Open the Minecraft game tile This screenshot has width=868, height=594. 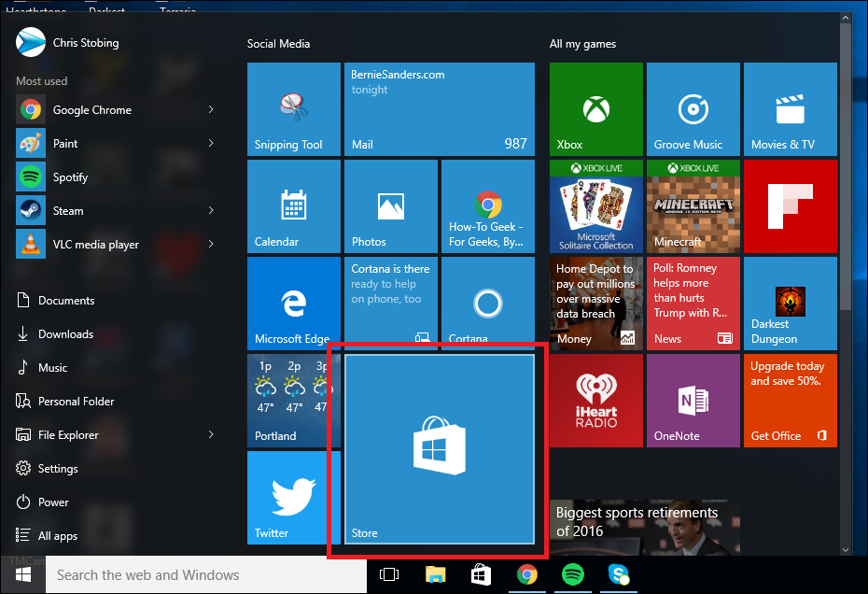(x=693, y=206)
